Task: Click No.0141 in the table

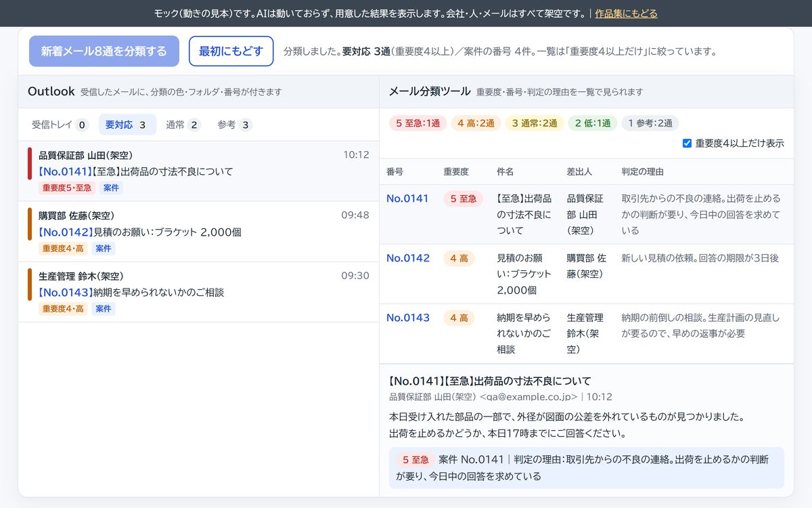Action: [x=407, y=198]
